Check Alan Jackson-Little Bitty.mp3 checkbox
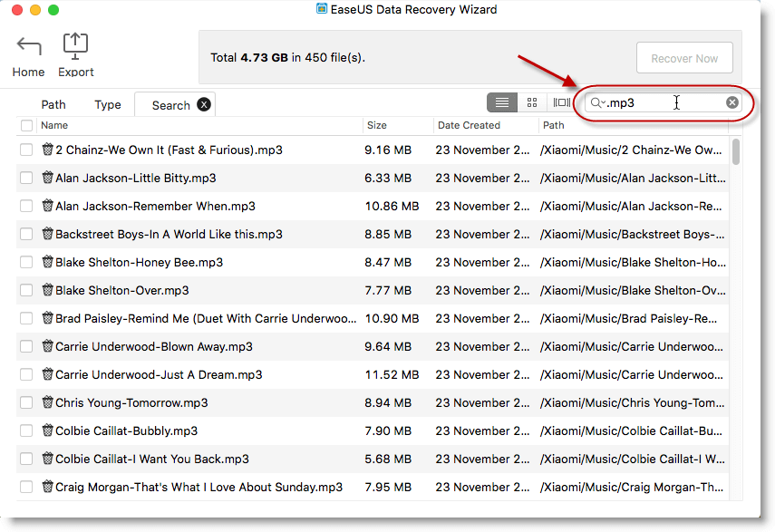775x532 pixels. (26, 178)
